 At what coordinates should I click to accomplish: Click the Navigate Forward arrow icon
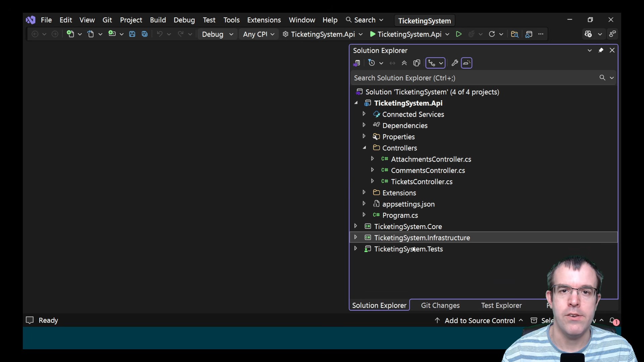pos(55,34)
